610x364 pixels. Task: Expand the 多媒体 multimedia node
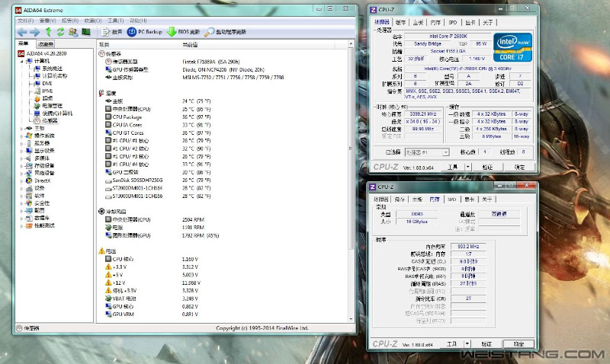(x=22, y=158)
